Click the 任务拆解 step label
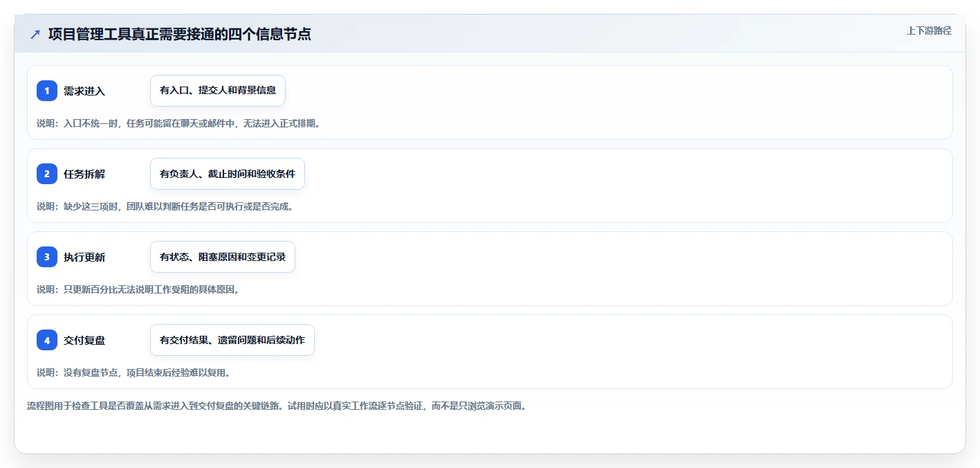 pyautogui.click(x=84, y=174)
